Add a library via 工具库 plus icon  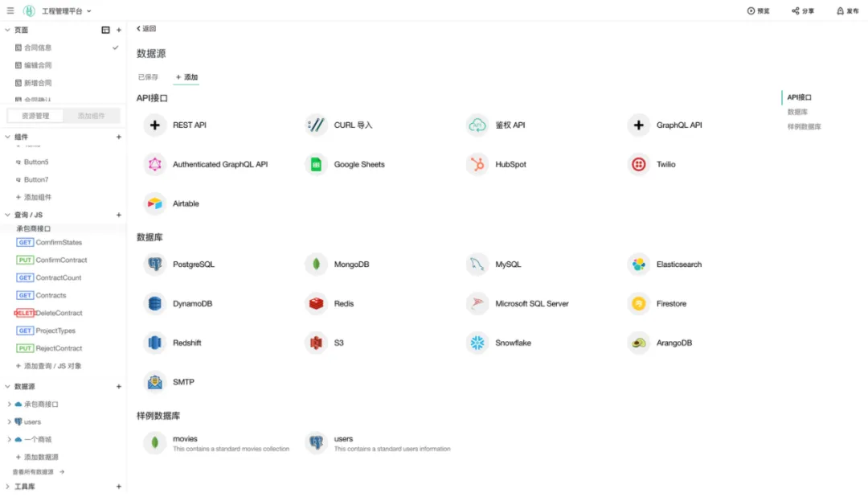click(118, 487)
